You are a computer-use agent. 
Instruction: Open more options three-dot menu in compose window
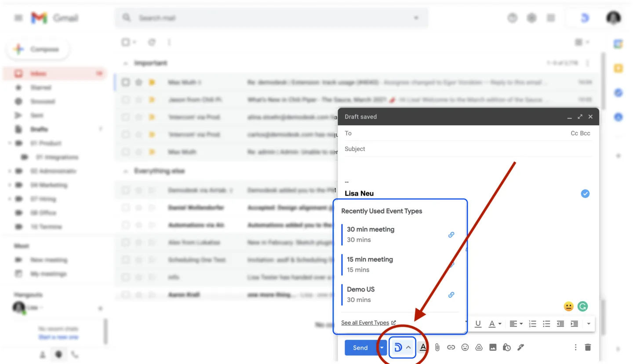coord(575,347)
